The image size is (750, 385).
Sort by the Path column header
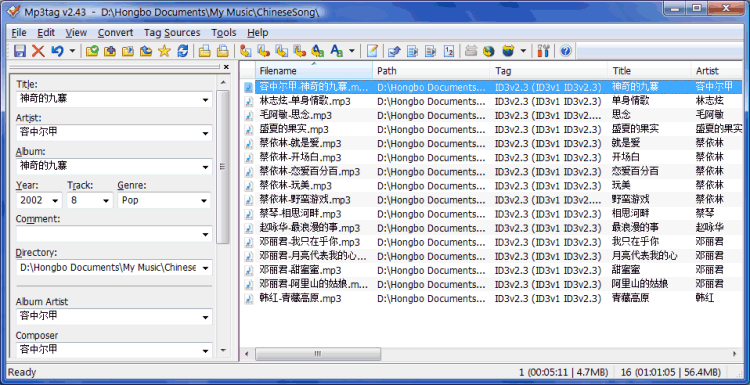point(431,71)
